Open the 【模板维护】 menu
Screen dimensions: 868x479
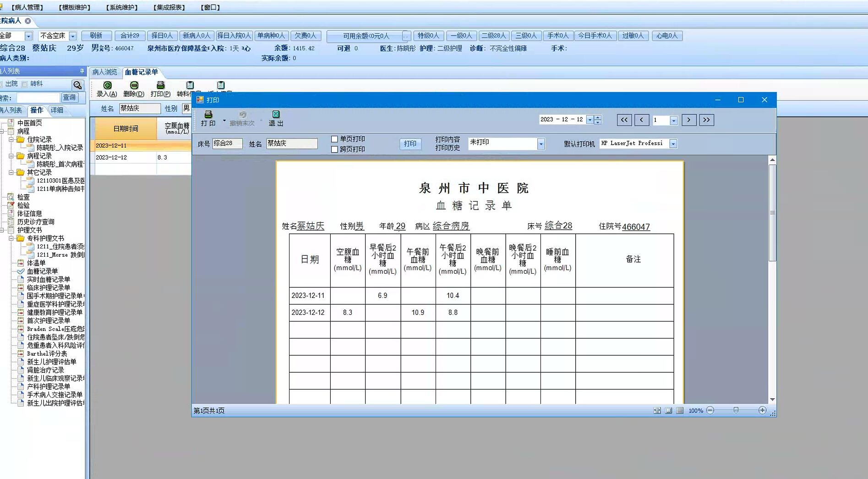tap(75, 7)
